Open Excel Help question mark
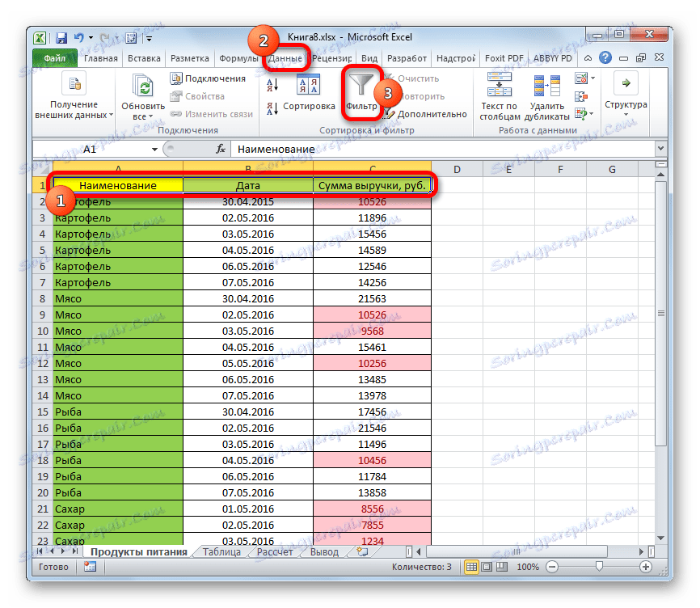 tap(605, 57)
